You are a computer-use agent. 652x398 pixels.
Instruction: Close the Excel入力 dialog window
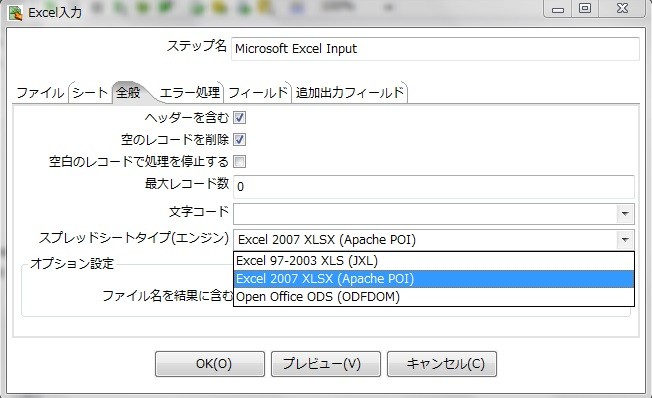click(622, 8)
